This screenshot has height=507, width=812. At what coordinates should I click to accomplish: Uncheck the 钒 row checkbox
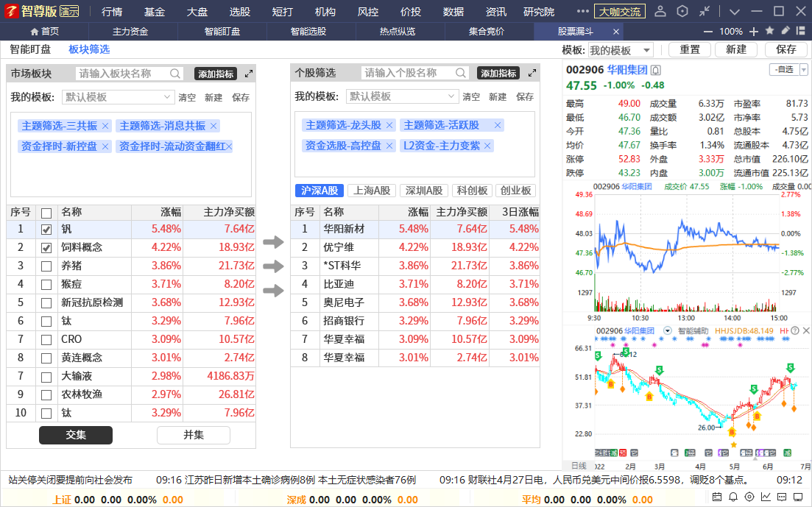click(46, 230)
